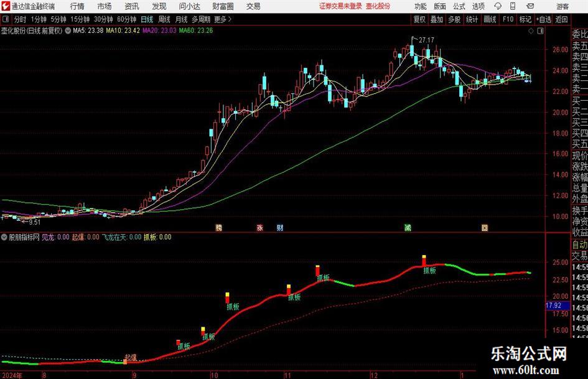Add stock via +自选 button
The height and width of the screenshot is (379, 588).
[x=543, y=19]
